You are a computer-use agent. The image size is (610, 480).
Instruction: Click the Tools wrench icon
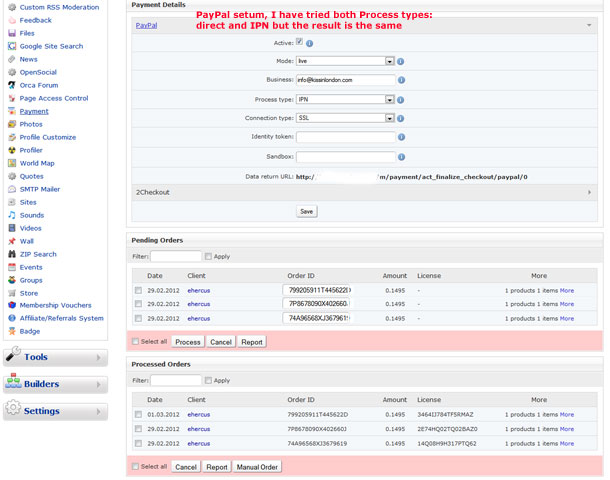tap(14, 356)
